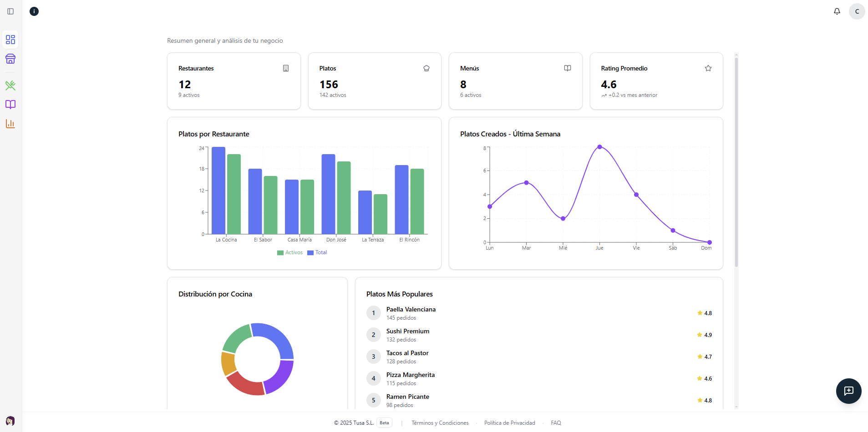Toggle the sidebar panel icon
This screenshot has height=432, width=868.
(10, 11)
